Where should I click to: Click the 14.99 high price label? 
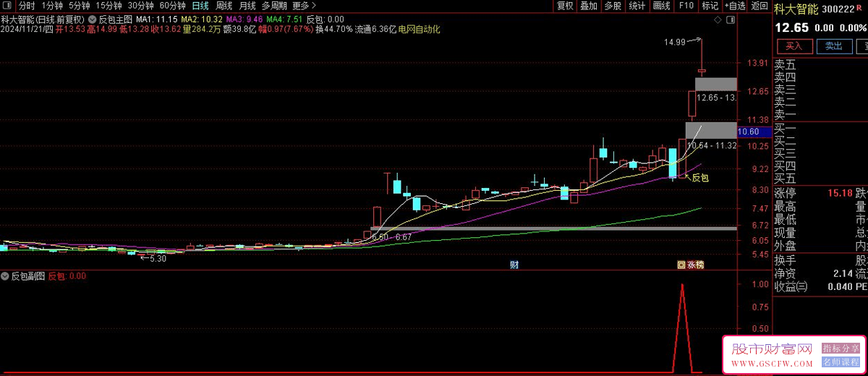point(675,43)
